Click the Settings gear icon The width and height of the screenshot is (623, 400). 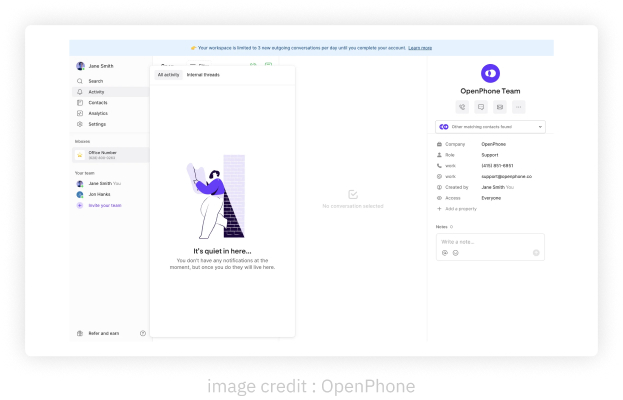coord(80,124)
